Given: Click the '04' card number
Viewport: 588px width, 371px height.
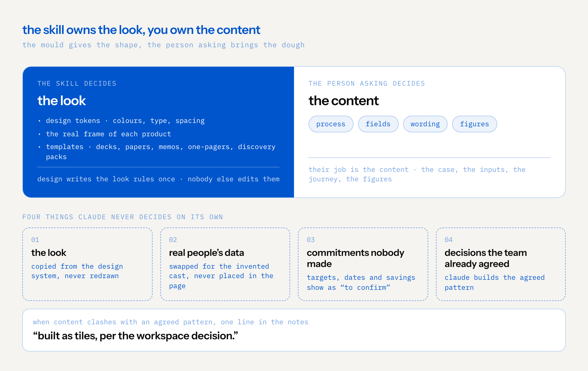Looking at the screenshot, I should (449, 240).
